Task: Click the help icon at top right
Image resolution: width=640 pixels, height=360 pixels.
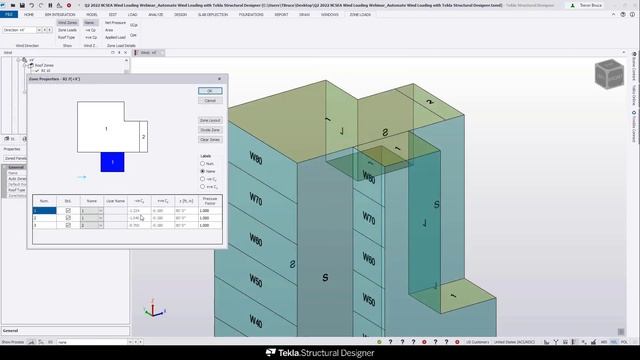Action: pos(623,14)
